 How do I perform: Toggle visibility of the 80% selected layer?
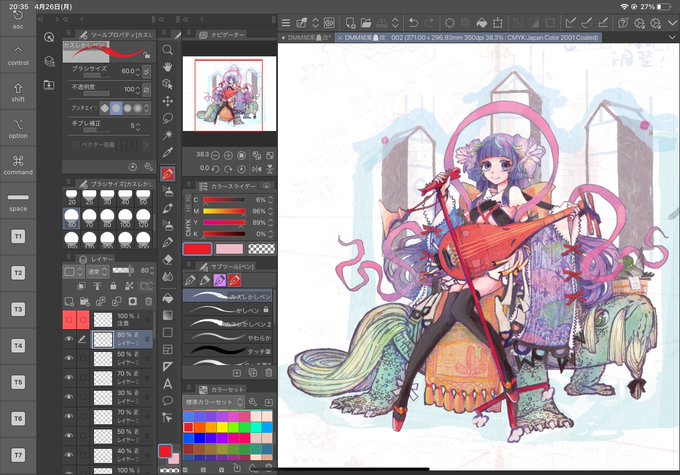tap(69, 339)
